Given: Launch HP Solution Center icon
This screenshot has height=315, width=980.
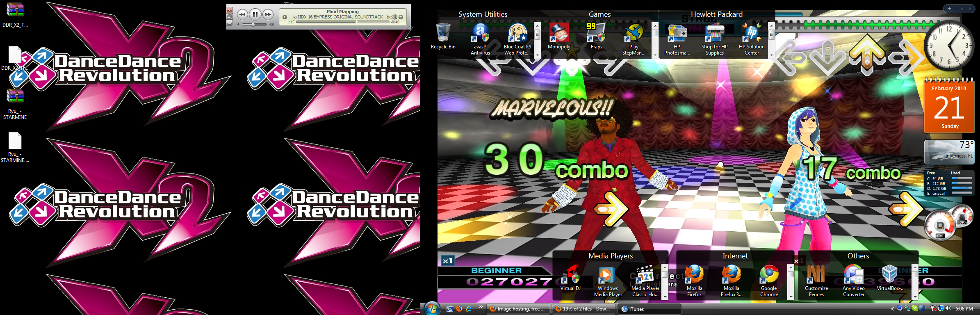Looking at the screenshot, I should click(752, 39).
